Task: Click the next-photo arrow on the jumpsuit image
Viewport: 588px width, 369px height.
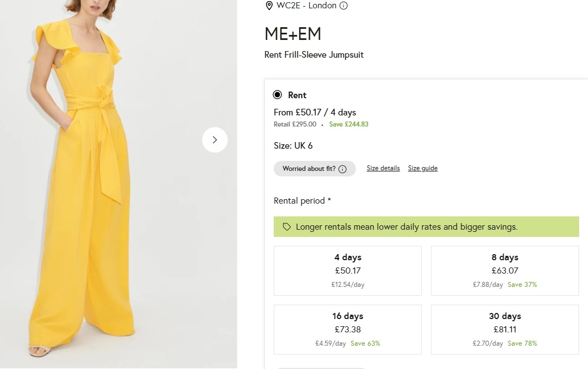Action: [215, 140]
